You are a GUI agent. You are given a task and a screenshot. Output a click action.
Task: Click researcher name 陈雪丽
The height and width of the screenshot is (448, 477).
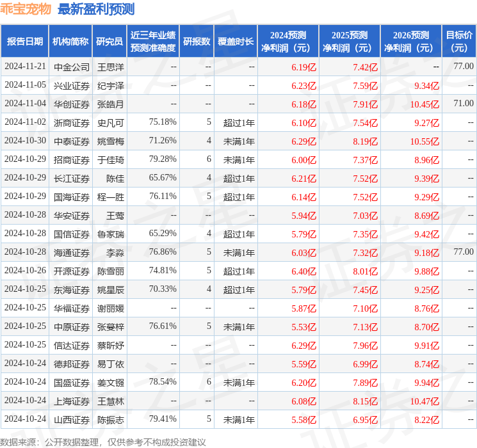point(111,271)
